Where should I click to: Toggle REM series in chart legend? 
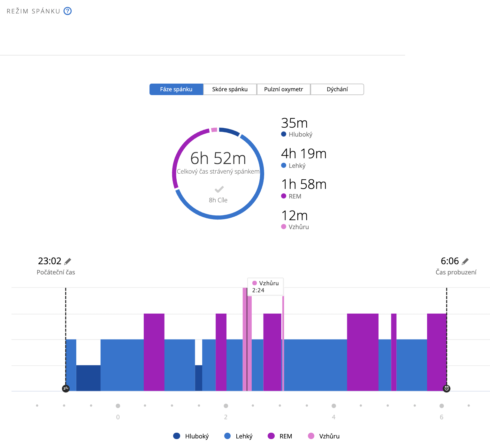click(x=280, y=436)
